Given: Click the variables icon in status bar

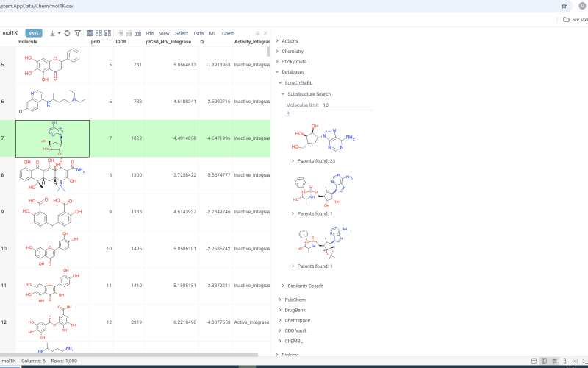Looking at the screenshot, I should coord(576,361).
